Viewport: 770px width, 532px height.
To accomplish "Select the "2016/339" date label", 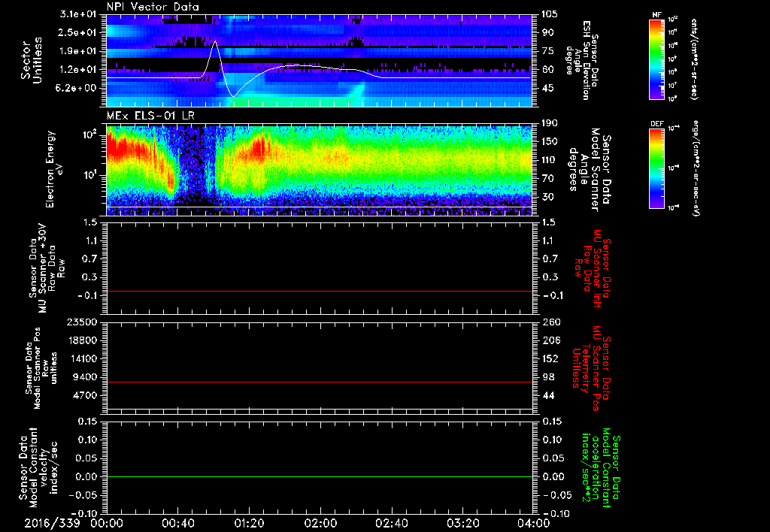I will pyautogui.click(x=52, y=523).
